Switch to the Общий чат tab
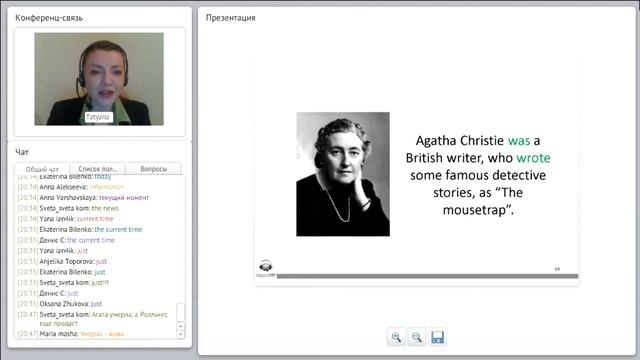 pyautogui.click(x=42, y=169)
